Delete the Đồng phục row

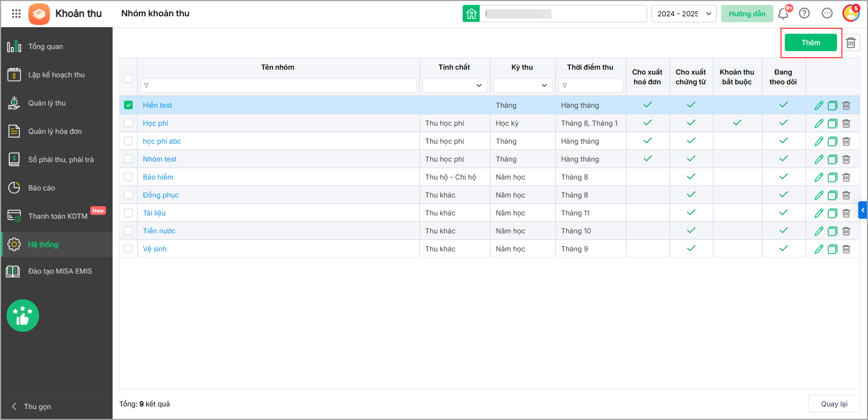(846, 195)
